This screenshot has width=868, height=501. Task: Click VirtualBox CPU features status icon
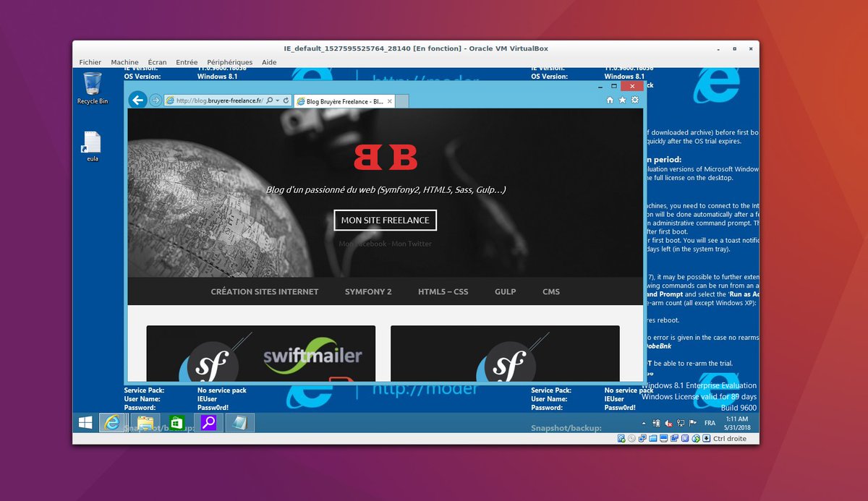pos(685,438)
